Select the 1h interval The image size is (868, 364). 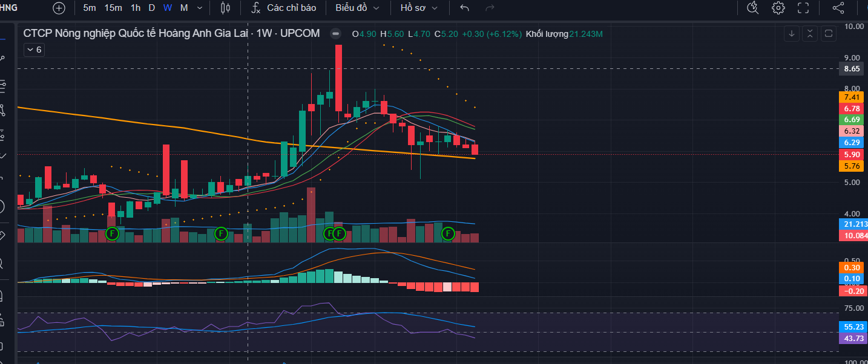(136, 8)
